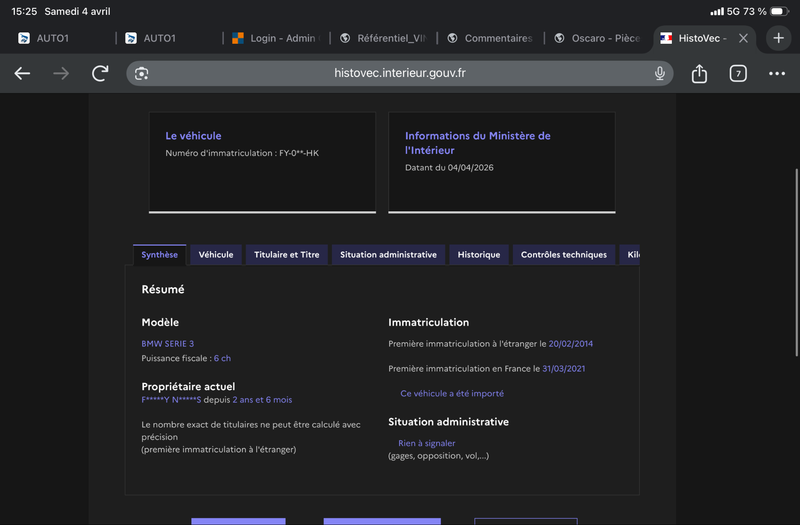Close the HistoVec browser tab
Image resolution: width=800 pixels, height=525 pixels.
(743, 38)
